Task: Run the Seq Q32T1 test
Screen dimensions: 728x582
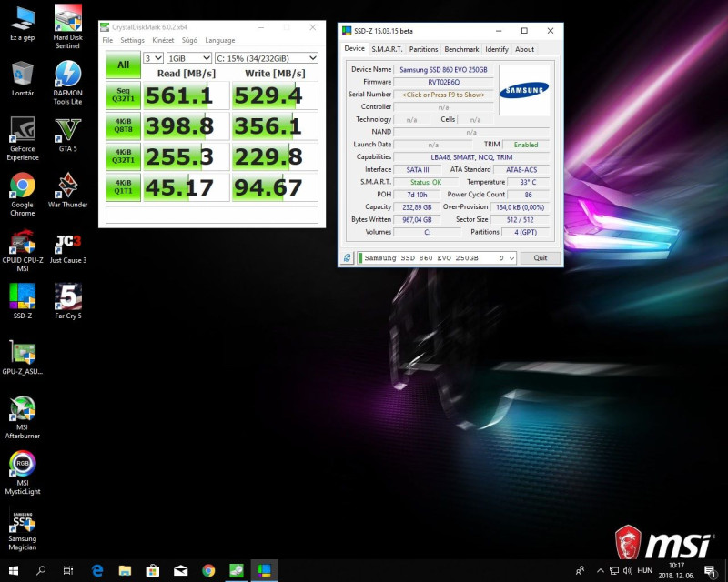Action: 123,95
